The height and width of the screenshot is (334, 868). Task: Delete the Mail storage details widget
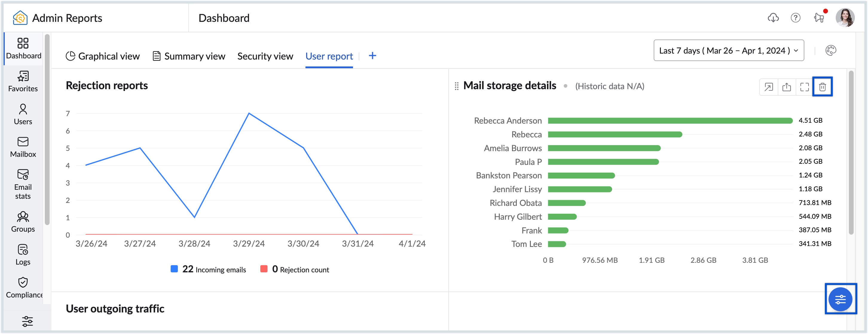click(x=822, y=87)
